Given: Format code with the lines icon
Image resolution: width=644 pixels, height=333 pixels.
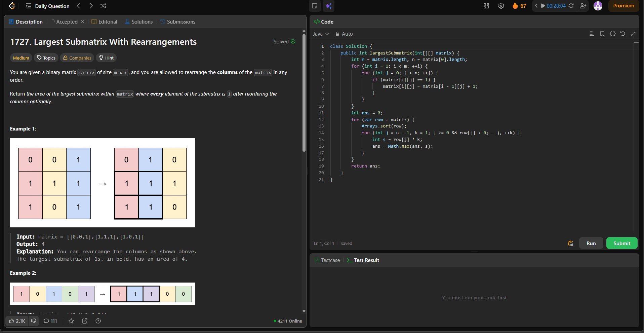Looking at the screenshot, I should pos(592,34).
